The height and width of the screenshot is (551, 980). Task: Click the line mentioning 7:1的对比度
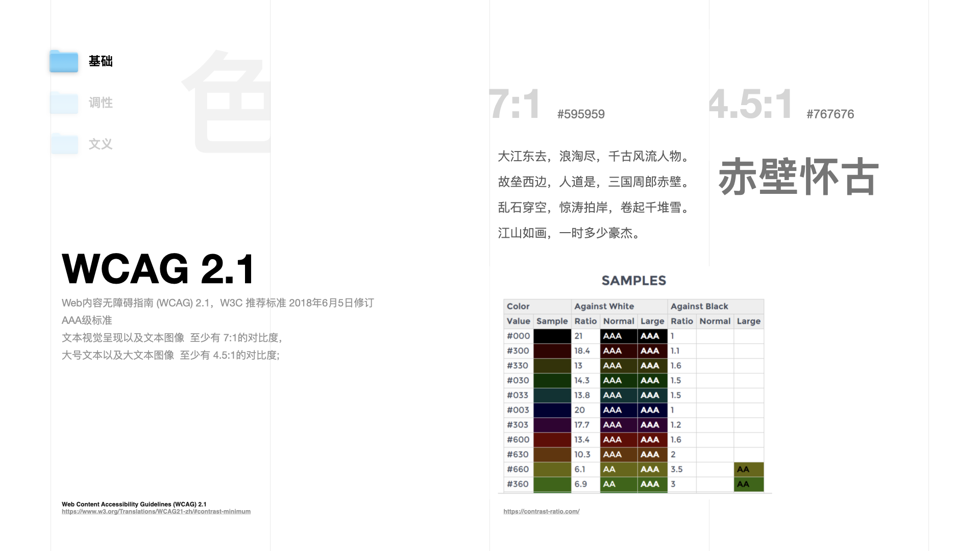tap(173, 338)
